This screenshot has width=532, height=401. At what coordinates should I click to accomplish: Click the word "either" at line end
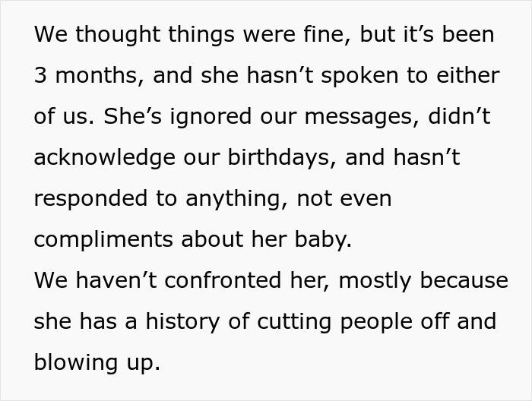tap(468, 75)
